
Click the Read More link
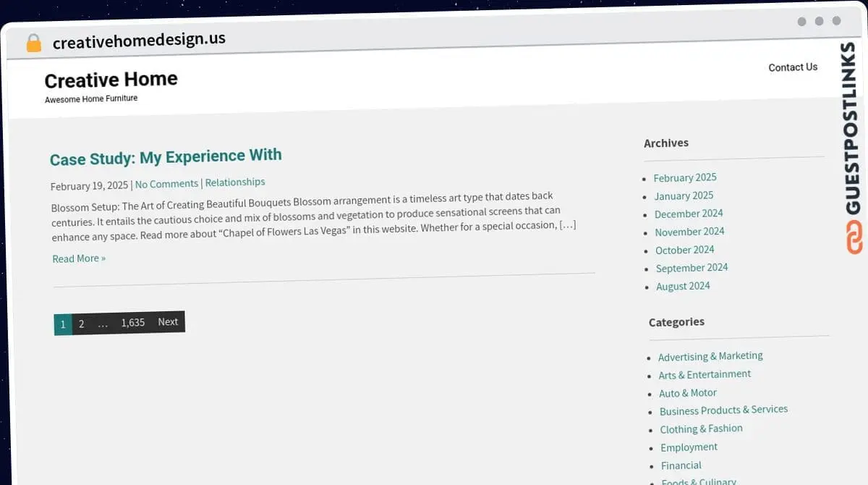(x=79, y=258)
